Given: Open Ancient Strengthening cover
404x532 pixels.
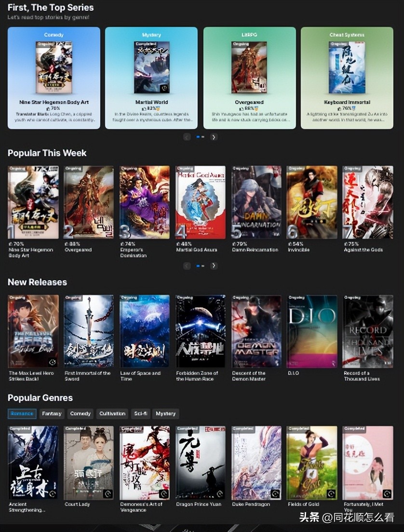Looking at the screenshot, I should 33,463.
